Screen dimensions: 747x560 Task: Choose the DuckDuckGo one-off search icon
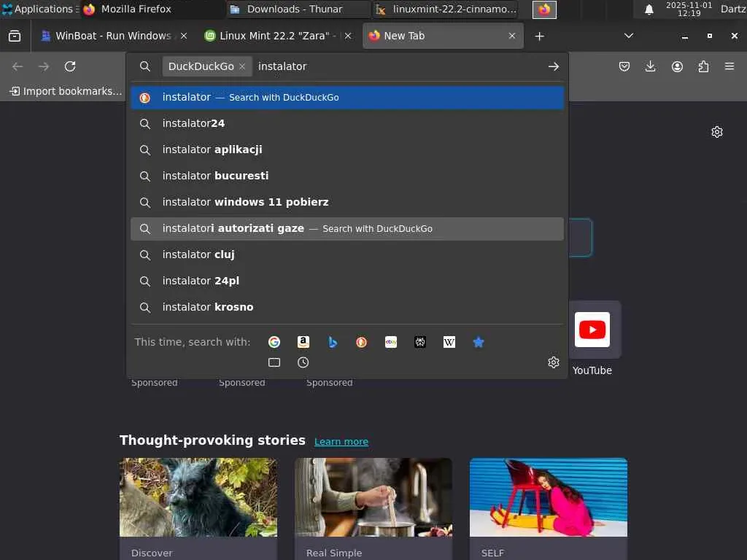coord(362,342)
